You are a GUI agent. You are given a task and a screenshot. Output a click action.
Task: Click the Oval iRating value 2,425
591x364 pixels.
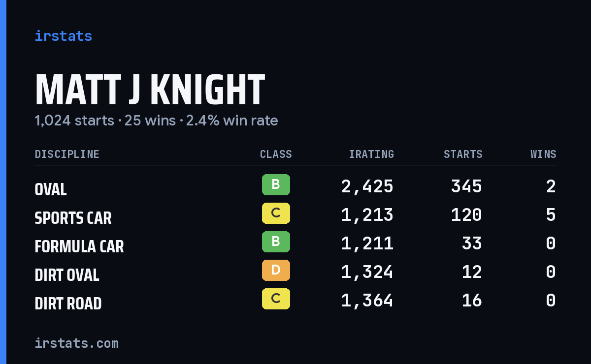pos(367,186)
